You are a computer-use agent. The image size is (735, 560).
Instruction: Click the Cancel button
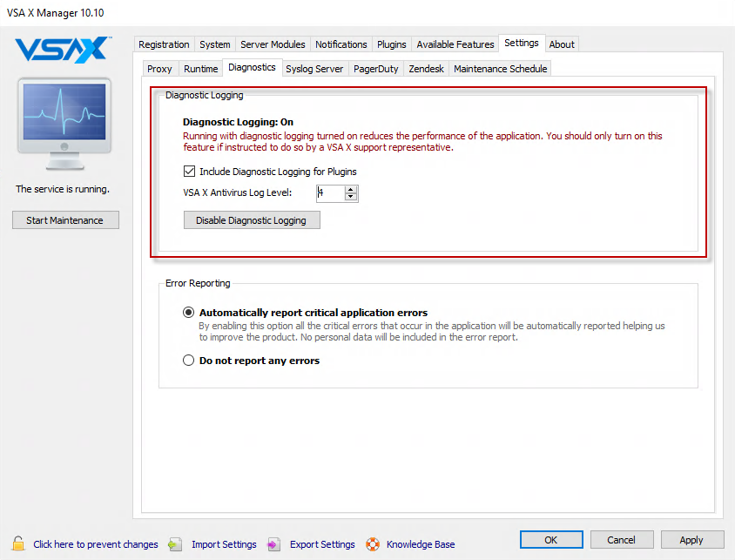[622, 540]
